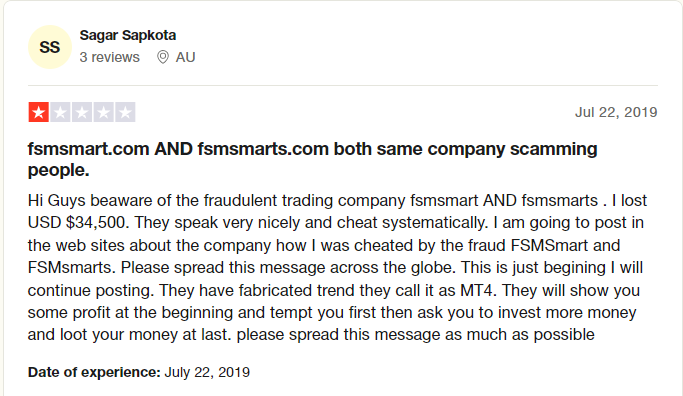Open the review title about fsmsmart.com scamming

point(312,159)
